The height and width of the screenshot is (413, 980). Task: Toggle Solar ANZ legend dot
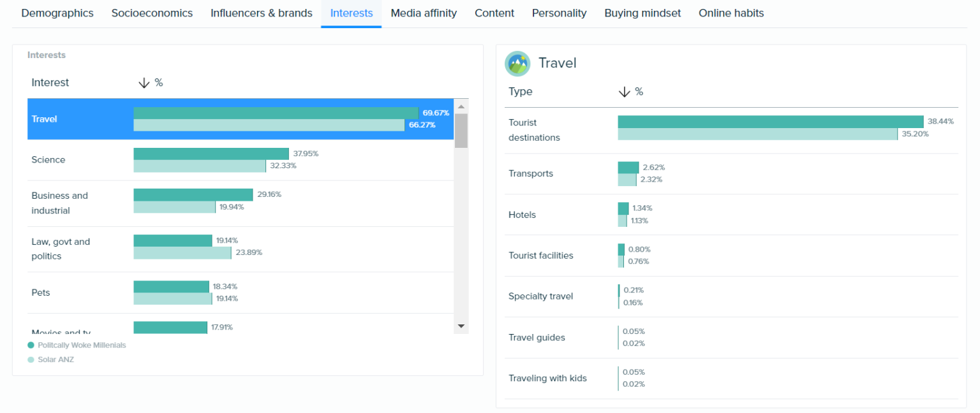(x=31, y=359)
